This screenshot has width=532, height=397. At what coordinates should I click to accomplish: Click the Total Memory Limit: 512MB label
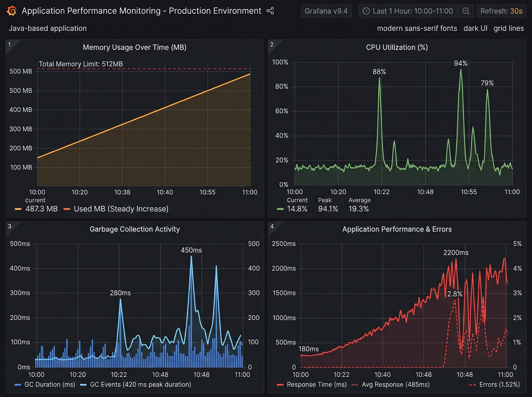[x=81, y=64]
